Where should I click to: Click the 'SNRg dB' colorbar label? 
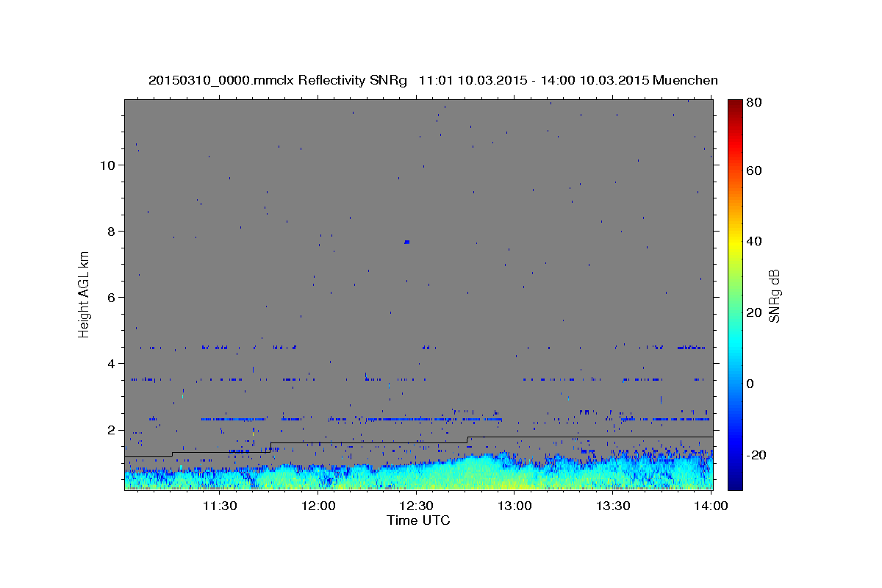tap(774, 295)
